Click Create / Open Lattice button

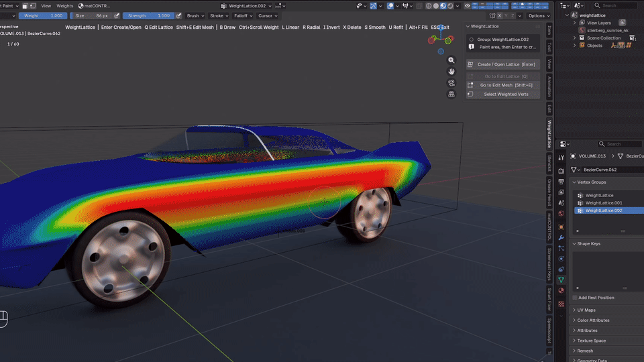tap(503, 64)
